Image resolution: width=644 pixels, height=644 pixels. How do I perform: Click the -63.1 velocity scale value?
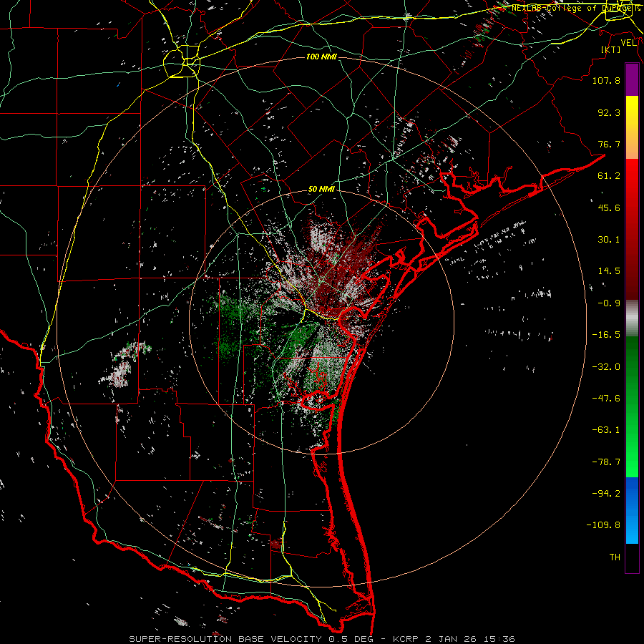(x=606, y=430)
